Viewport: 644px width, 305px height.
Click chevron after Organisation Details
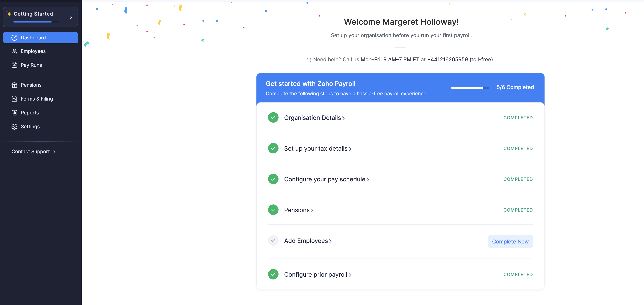[344, 118]
